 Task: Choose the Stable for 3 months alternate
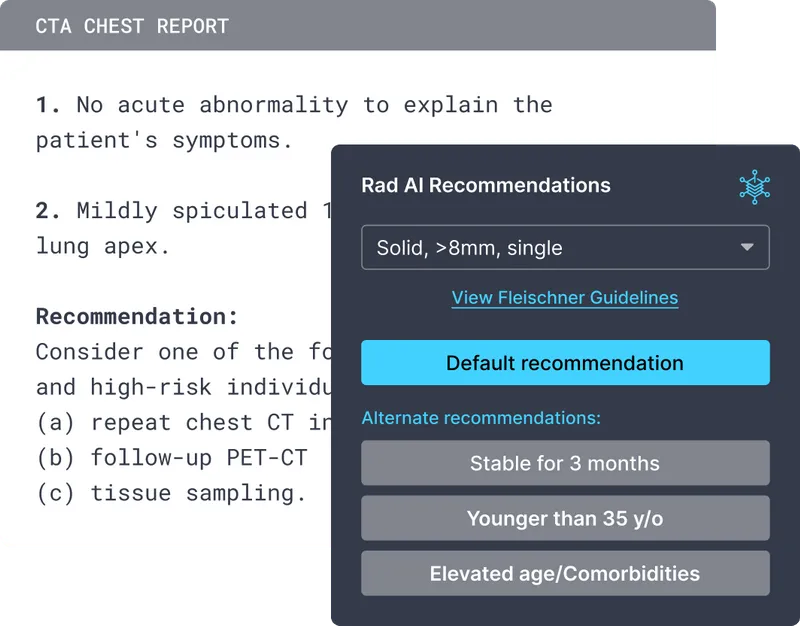tap(565, 463)
